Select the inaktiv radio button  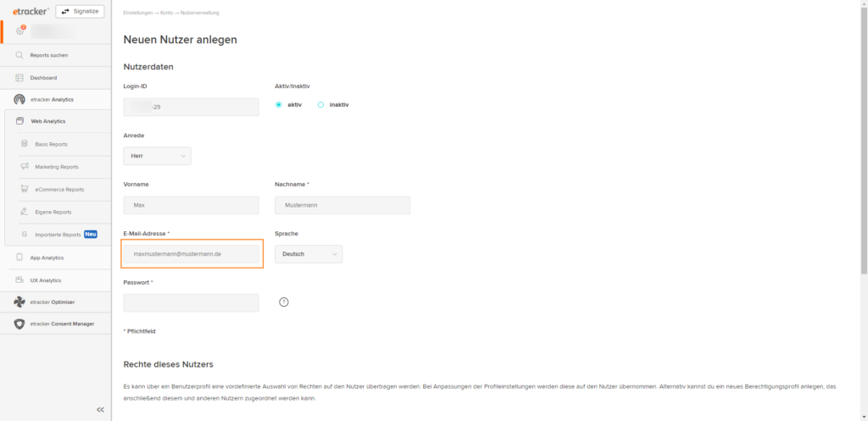320,104
